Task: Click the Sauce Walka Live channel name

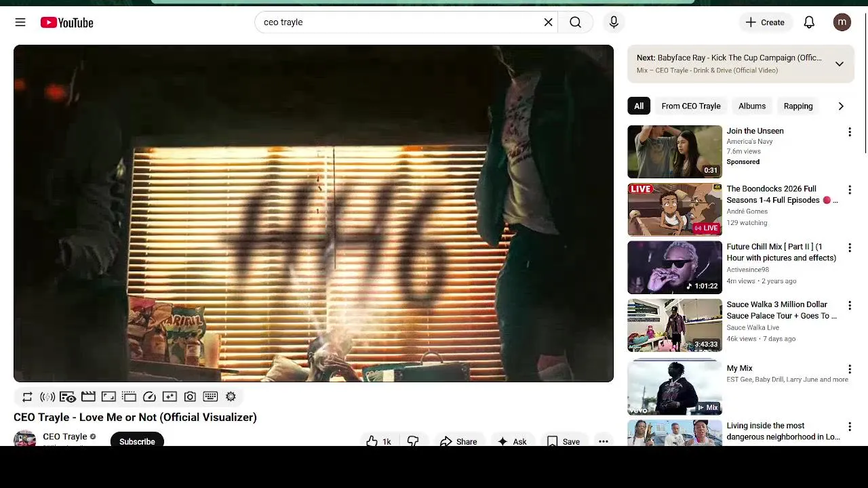Action: point(753,327)
